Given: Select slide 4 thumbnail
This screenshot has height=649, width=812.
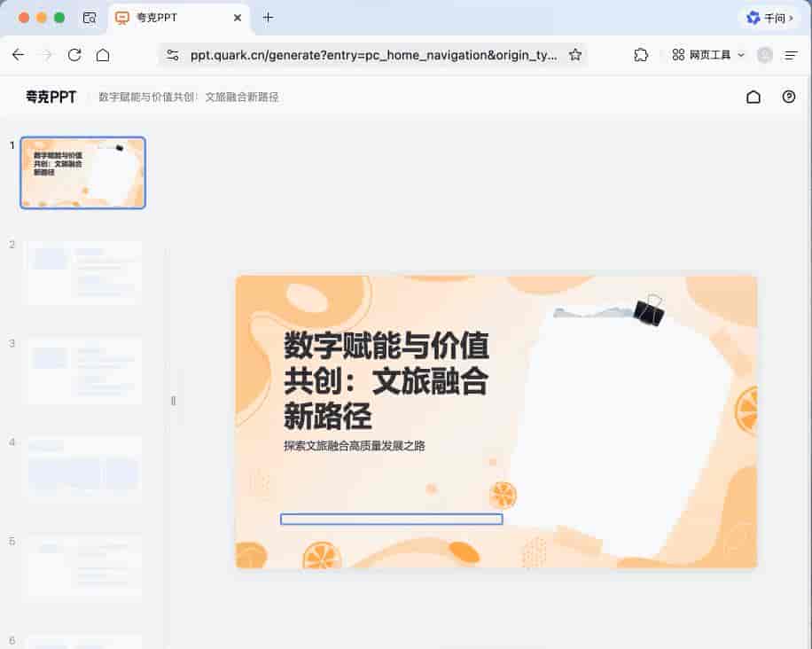Looking at the screenshot, I should click(x=84, y=469).
